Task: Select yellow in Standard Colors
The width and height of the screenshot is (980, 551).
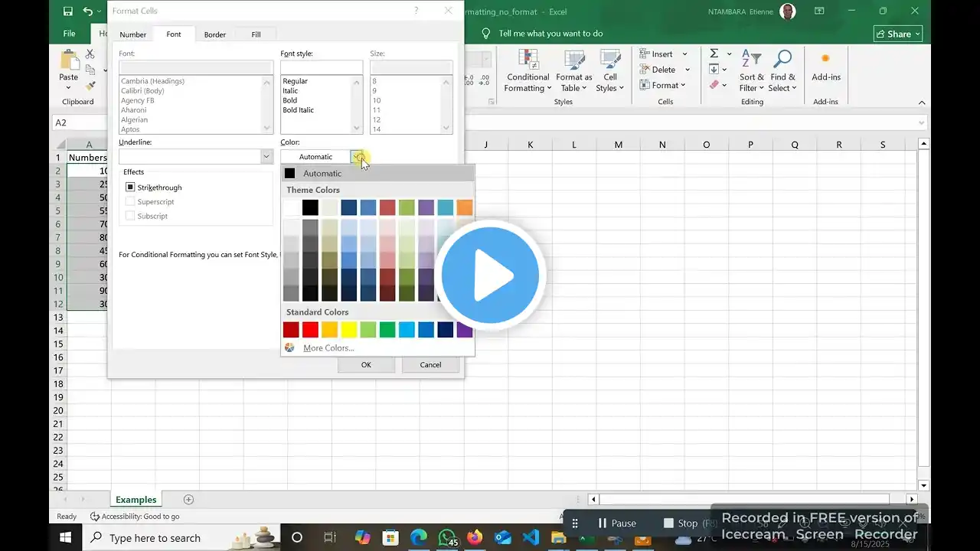Action: tap(348, 330)
